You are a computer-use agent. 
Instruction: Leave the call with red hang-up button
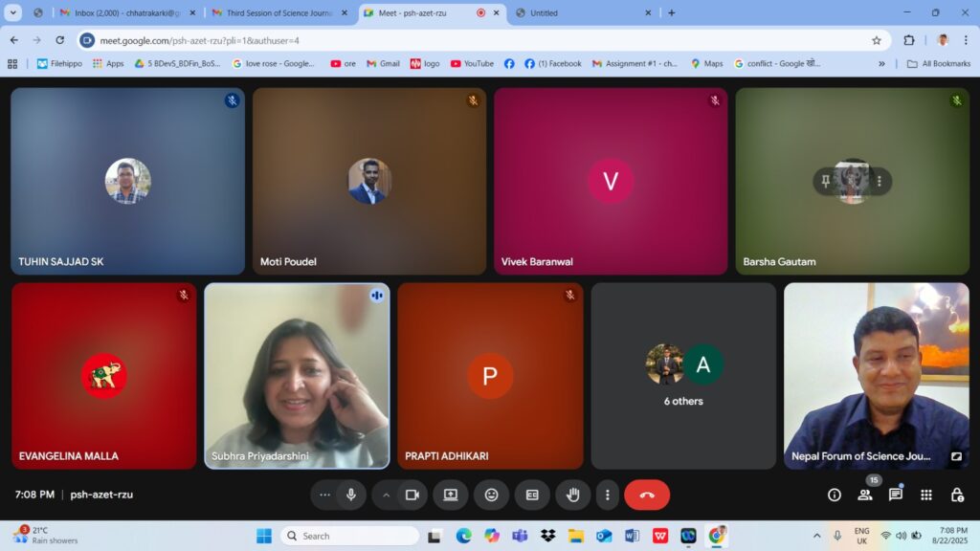(647, 495)
